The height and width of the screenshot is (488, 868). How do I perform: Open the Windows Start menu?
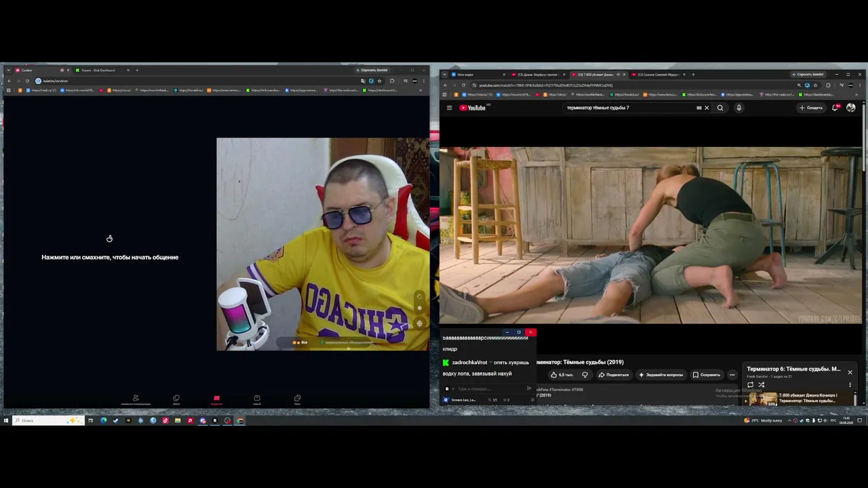(x=6, y=421)
